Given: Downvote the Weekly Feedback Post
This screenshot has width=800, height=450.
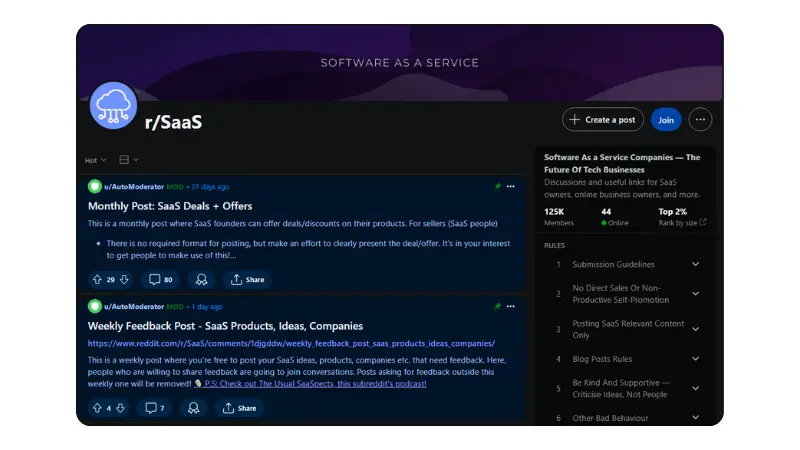Looking at the screenshot, I should pos(120,408).
